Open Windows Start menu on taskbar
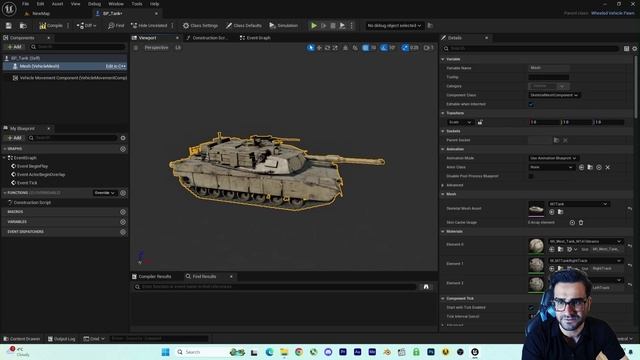 click(165, 352)
